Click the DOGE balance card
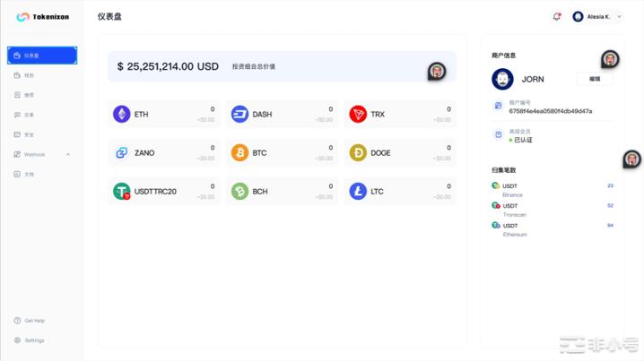 400,152
